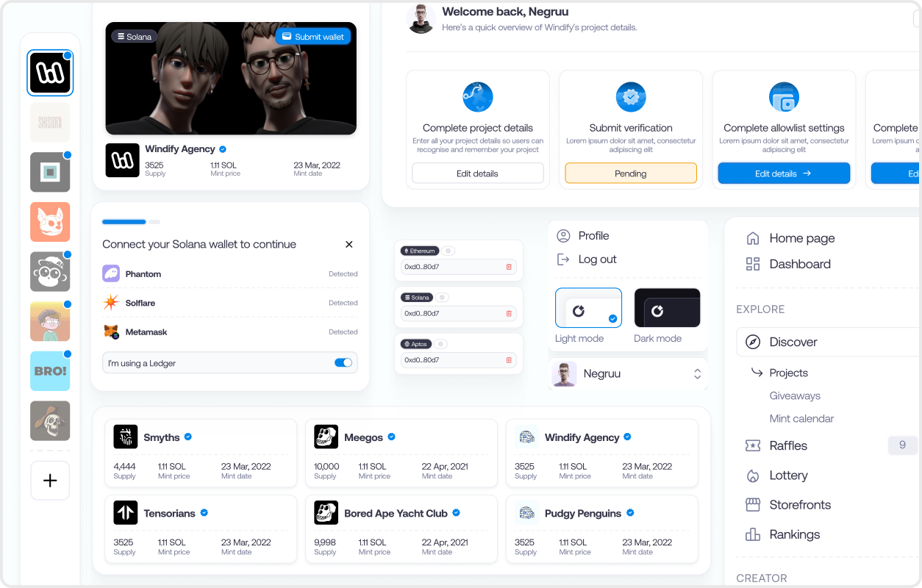Toggle the verify check beside the Ethereum tag
This screenshot has height=588, width=922.
448,251
